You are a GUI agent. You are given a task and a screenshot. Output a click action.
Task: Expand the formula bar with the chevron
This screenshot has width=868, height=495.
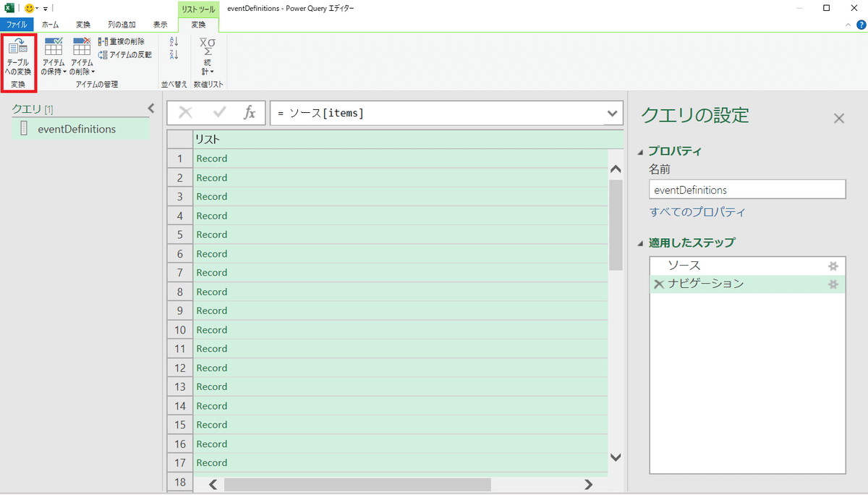(x=614, y=113)
